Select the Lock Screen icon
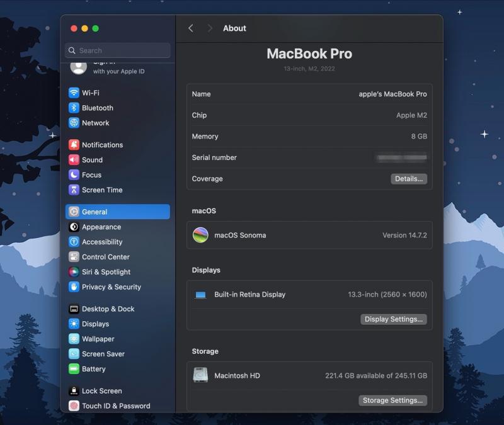Image resolution: width=504 pixels, height=425 pixels. point(74,391)
